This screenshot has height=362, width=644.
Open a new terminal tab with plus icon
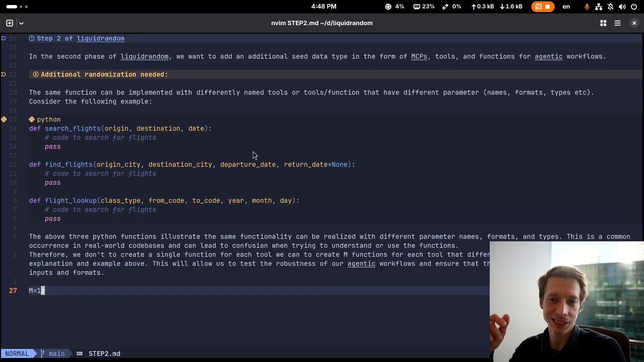[x=10, y=23]
